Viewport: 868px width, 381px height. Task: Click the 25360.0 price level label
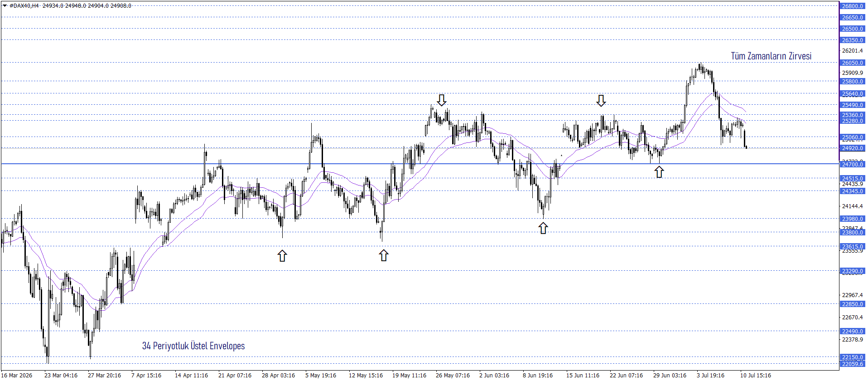pos(853,115)
